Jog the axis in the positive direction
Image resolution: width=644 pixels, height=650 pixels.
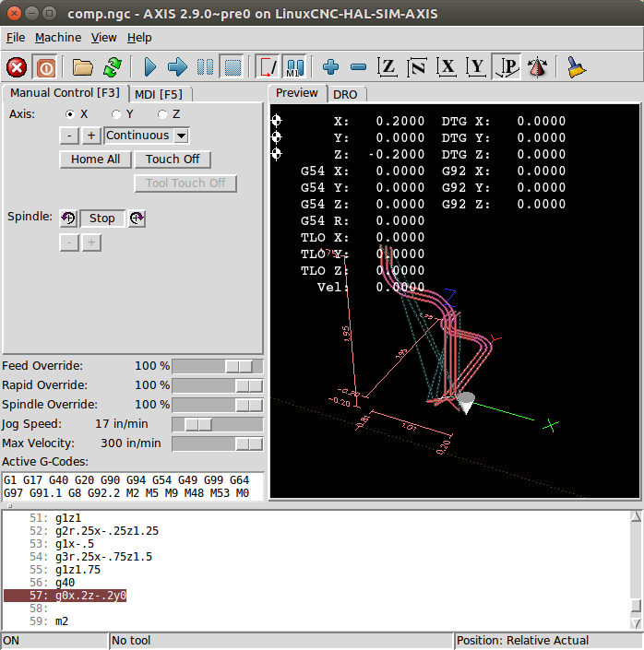tap(91, 136)
